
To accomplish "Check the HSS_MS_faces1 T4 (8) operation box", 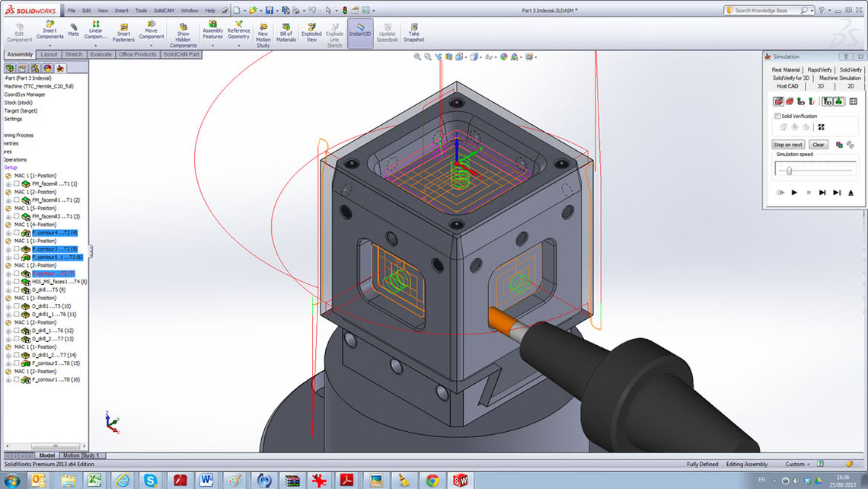I will [17, 281].
